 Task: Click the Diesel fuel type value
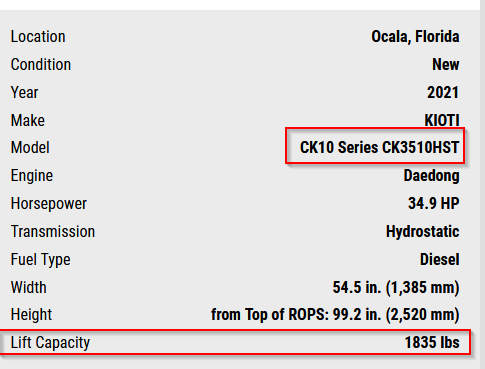(440, 259)
